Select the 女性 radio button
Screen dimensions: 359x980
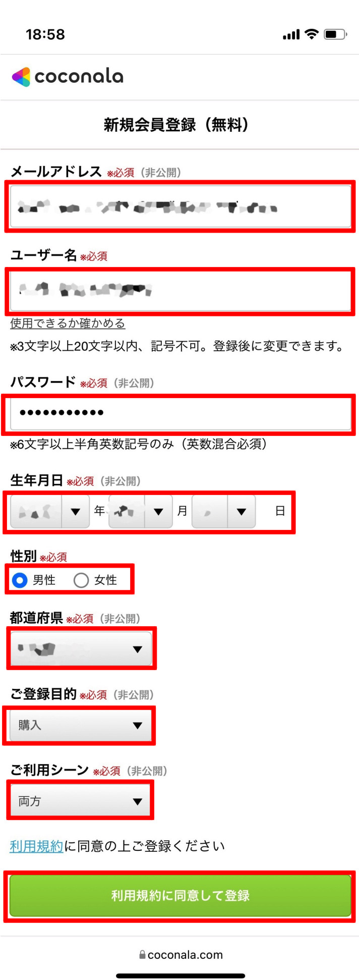[x=81, y=580]
